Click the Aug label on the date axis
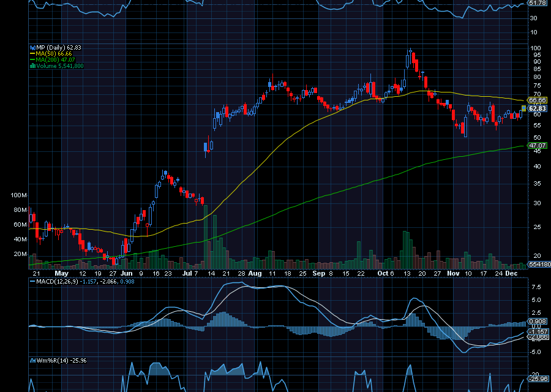 click(255, 273)
